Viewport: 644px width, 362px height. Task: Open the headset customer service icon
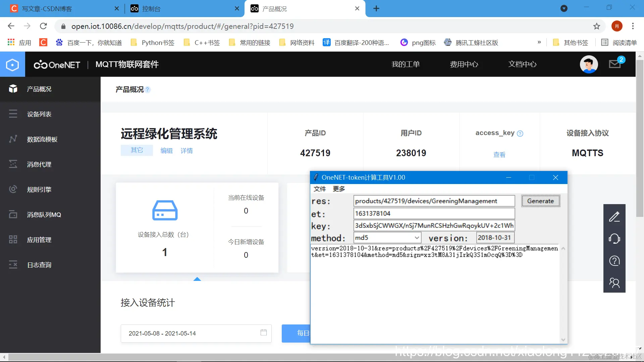tap(614, 239)
